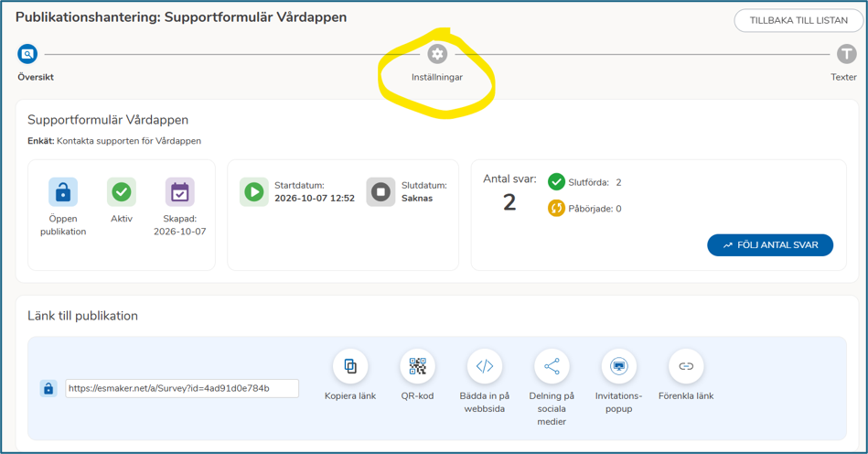Click the green Aktiv checkmark icon
This screenshot has width=868, height=454.
click(x=122, y=192)
